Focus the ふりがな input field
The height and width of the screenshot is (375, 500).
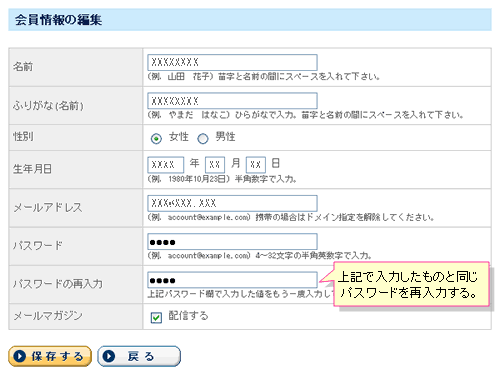[232, 101]
